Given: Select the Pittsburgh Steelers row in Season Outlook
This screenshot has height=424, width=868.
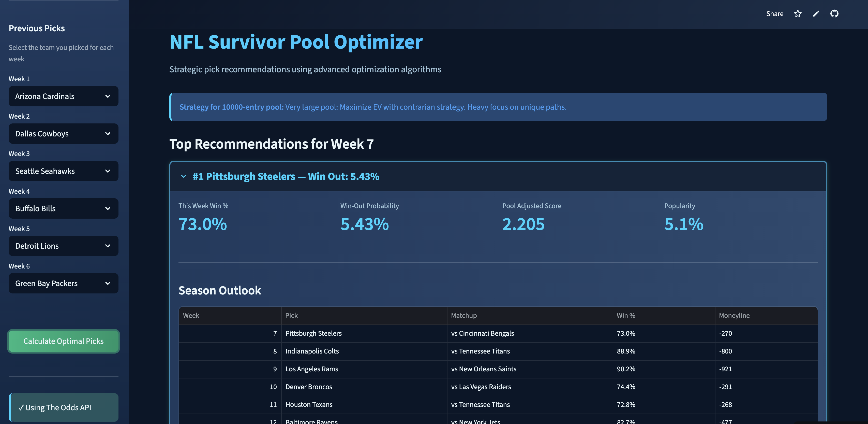Looking at the screenshot, I should point(404,333).
